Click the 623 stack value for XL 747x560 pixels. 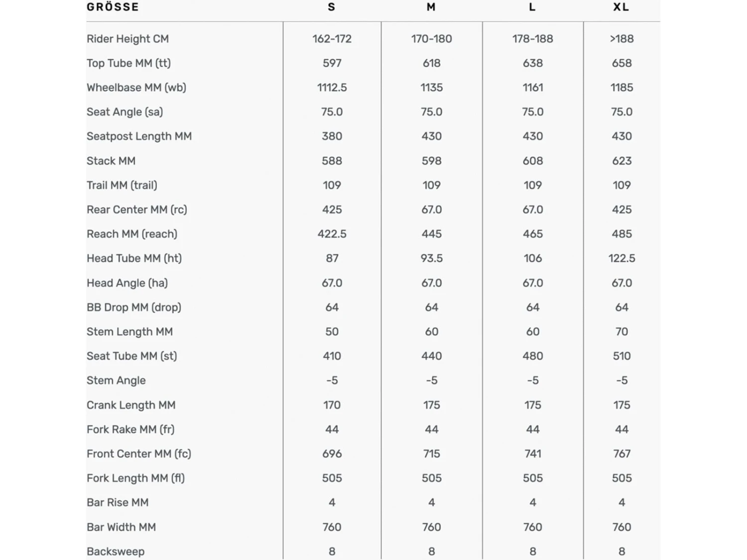click(x=622, y=161)
